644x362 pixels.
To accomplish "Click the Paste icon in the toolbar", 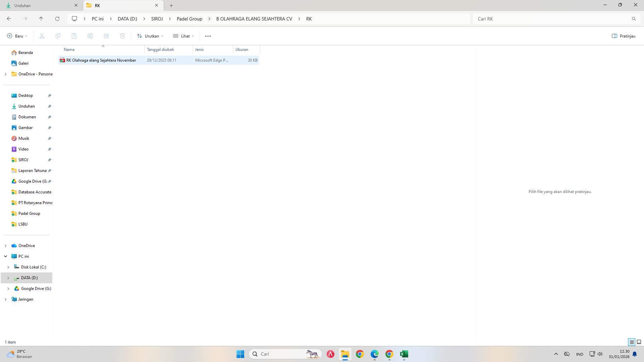I will coord(74,36).
